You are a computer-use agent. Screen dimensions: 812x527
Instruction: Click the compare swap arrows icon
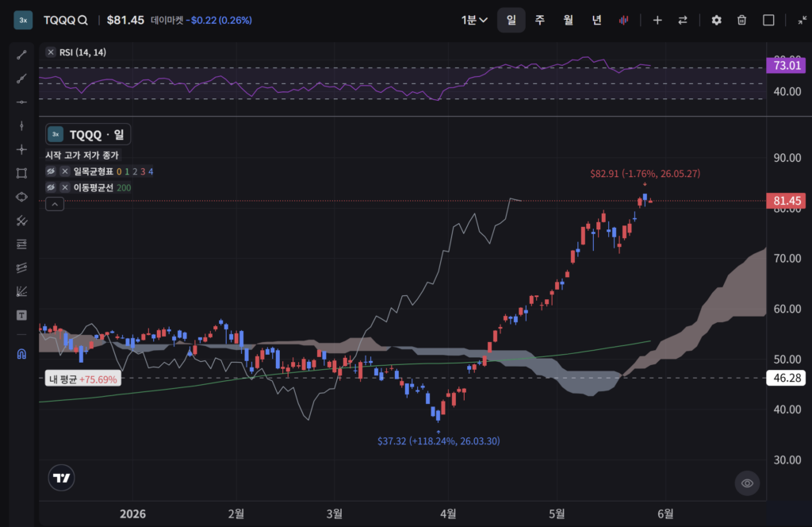[x=683, y=20]
